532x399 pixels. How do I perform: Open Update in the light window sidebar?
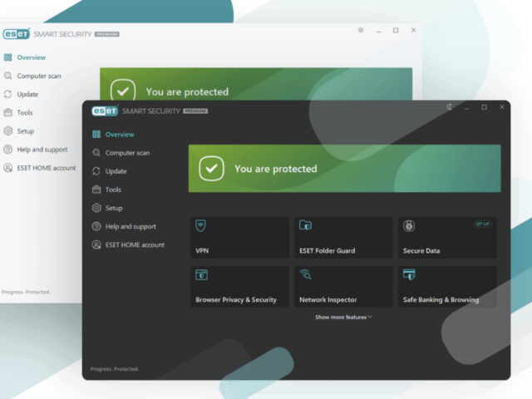[x=21, y=94]
